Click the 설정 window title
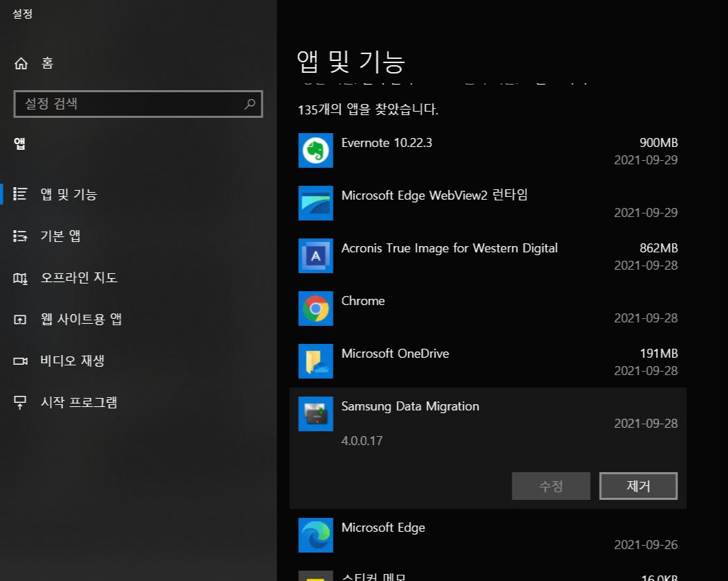 [x=22, y=13]
